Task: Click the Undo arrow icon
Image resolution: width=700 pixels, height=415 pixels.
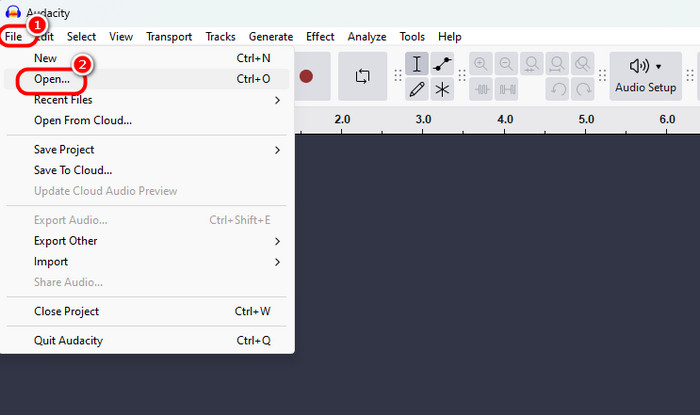Action: tap(559, 89)
